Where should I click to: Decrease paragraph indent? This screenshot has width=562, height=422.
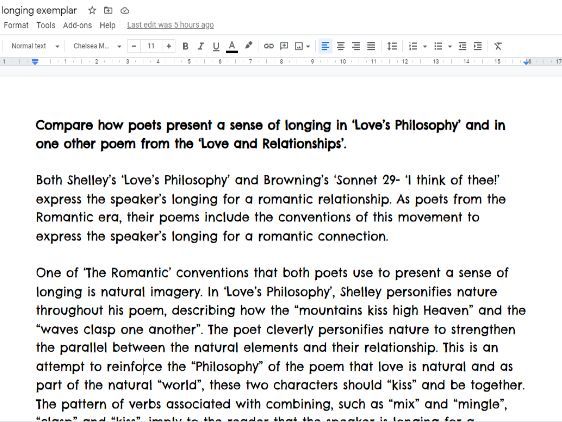[462, 46]
